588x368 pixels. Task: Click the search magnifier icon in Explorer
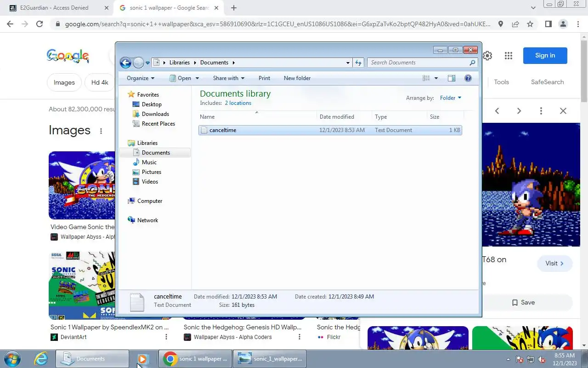472,63
